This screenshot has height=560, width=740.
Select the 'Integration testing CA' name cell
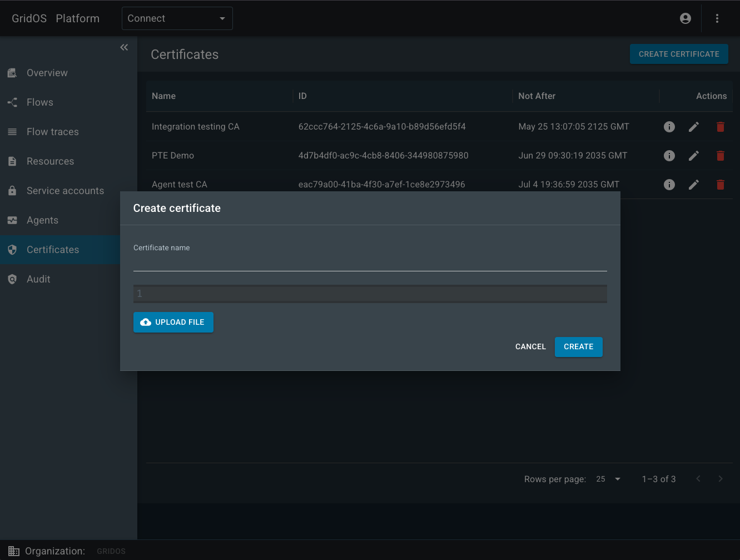[196, 127]
